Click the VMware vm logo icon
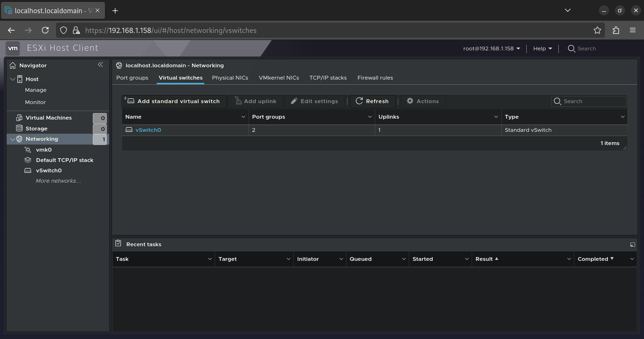The width and height of the screenshot is (644, 339). click(13, 48)
